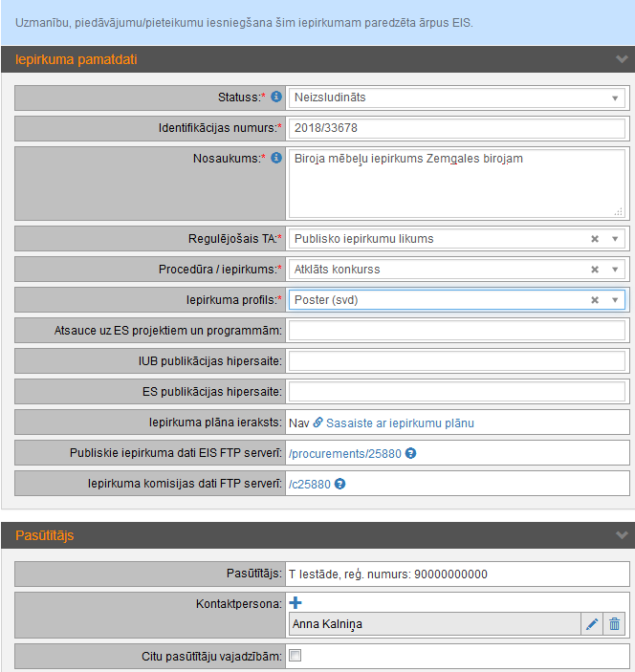Viewport: 635px width, 672px height.
Task: Delete contact Anna Kalniņa with trash icon
Action: [615, 624]
